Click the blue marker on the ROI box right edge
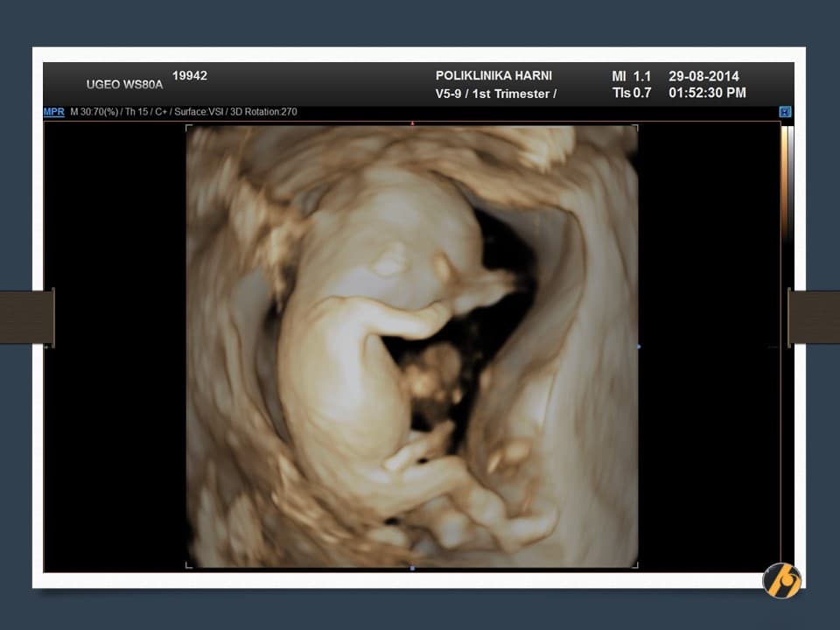This screenshot has height=630, width=840. [x=639, y=346]
